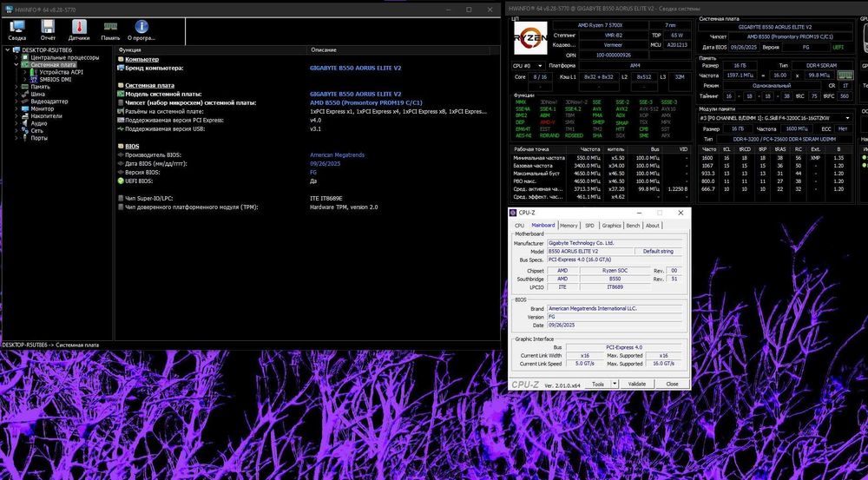
Task: Click the Описание column header
Action: [x=398, y=49]
